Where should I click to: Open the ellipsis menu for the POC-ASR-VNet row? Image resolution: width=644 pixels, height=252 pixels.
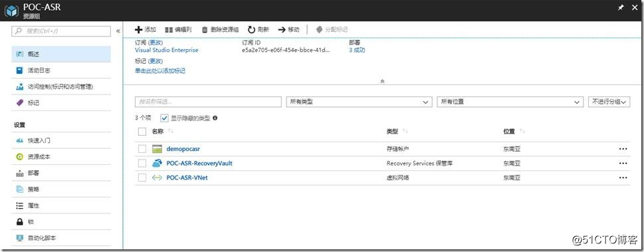point(623,178)
